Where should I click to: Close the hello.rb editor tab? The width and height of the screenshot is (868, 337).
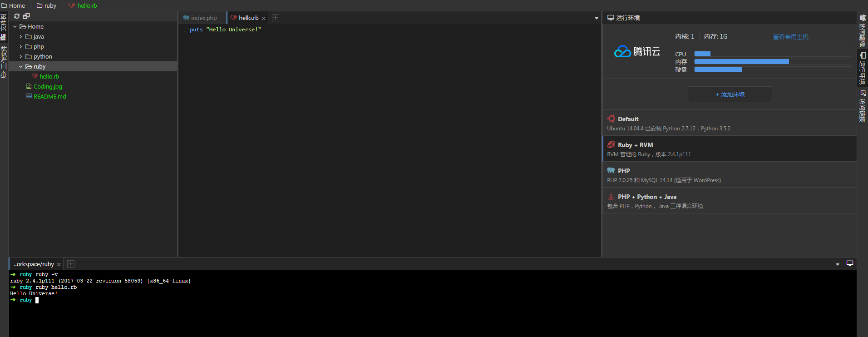(263, 18)
